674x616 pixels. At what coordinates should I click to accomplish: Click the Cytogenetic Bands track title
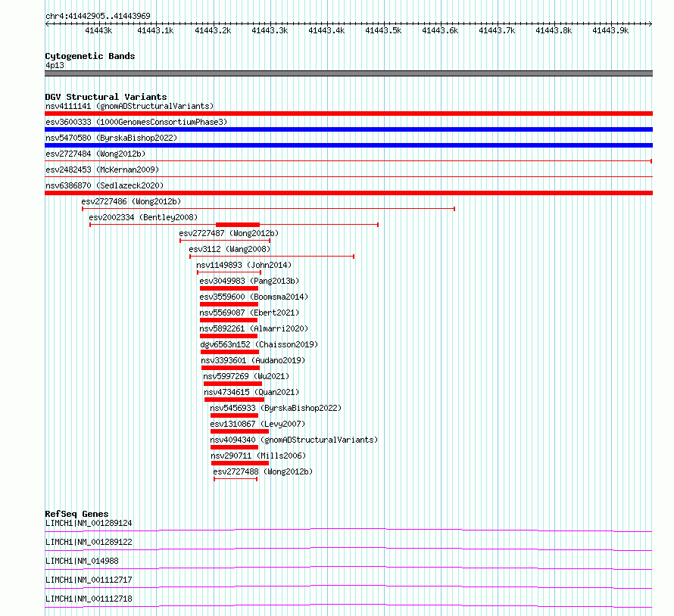90,56
